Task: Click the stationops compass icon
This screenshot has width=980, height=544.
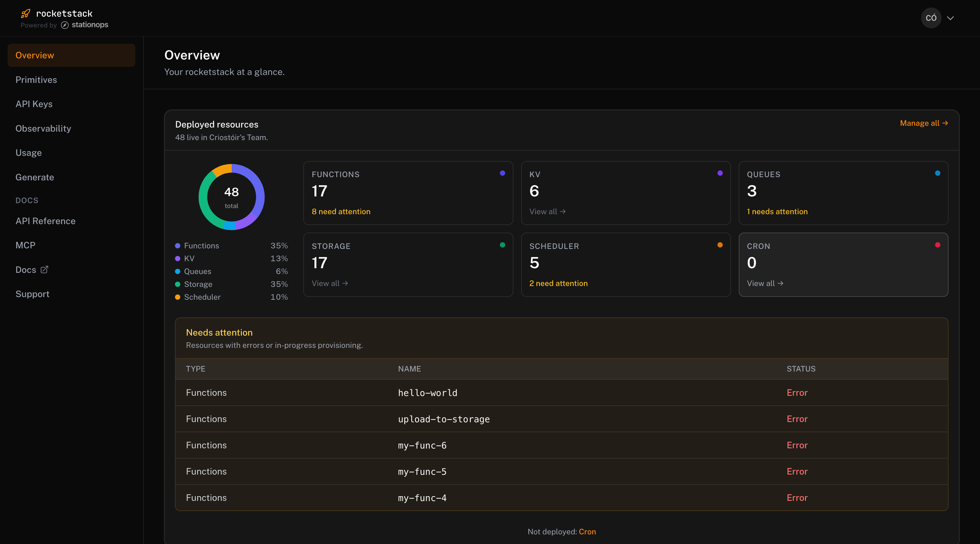Action: click(65, 25)
